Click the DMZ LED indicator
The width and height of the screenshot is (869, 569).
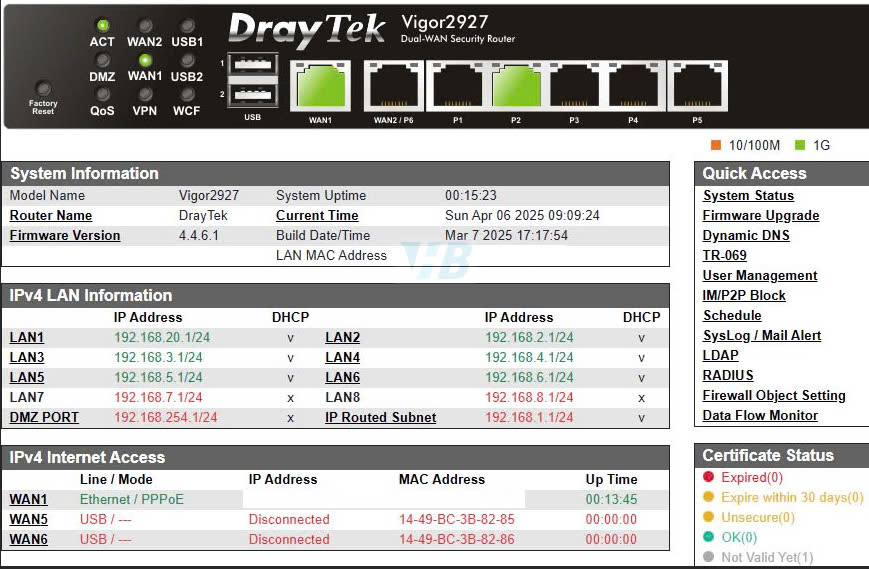103,60
